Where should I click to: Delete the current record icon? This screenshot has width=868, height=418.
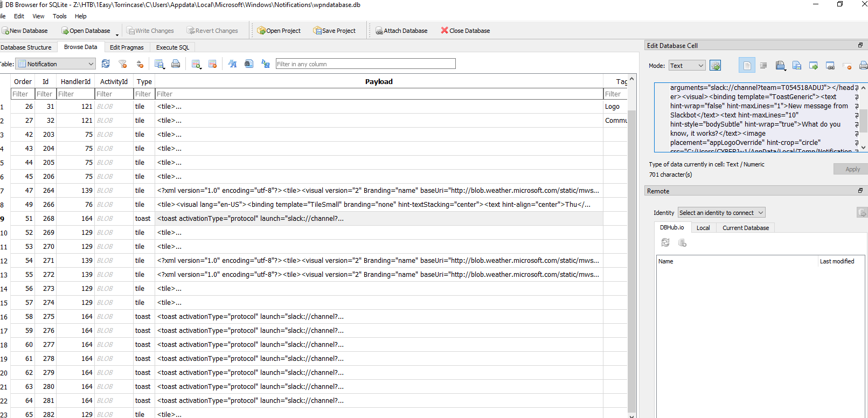[x=213, y=64]
